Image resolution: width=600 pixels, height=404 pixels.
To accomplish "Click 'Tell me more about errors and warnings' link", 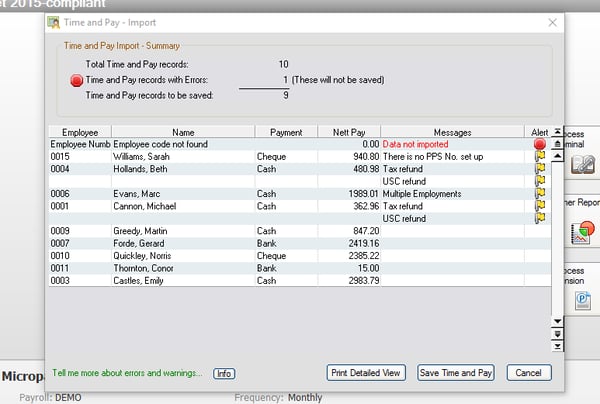I will coord(127,373).
